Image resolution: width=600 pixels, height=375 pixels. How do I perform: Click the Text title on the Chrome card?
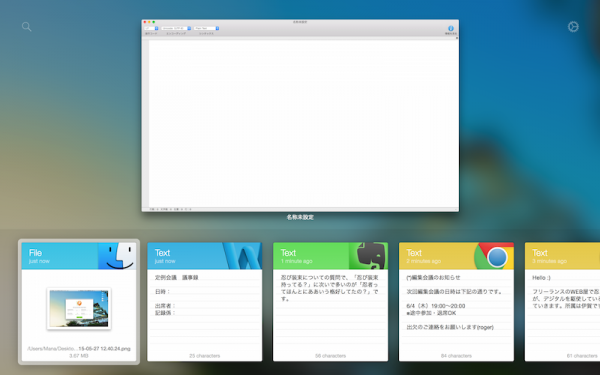pyautogui.click(x=414, y=253)
